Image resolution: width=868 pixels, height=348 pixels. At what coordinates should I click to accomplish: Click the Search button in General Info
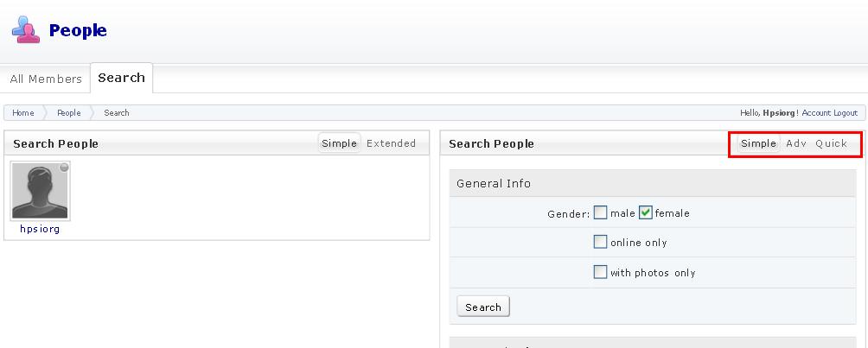[483, 307]
